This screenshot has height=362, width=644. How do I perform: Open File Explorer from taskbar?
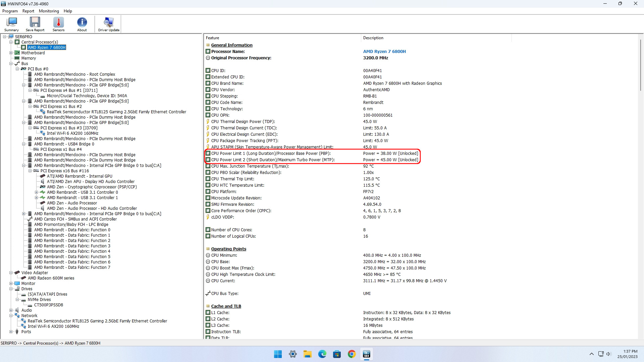[x=308, y=354]
